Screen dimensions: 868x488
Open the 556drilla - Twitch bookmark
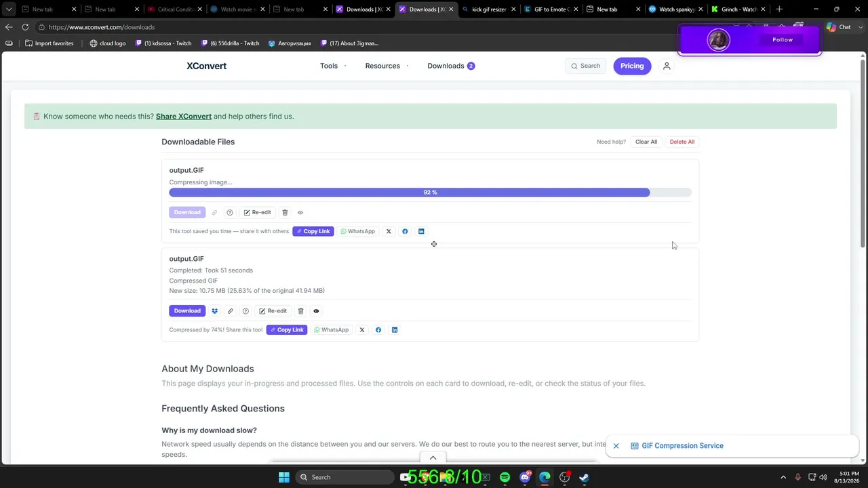coord(230,43)
